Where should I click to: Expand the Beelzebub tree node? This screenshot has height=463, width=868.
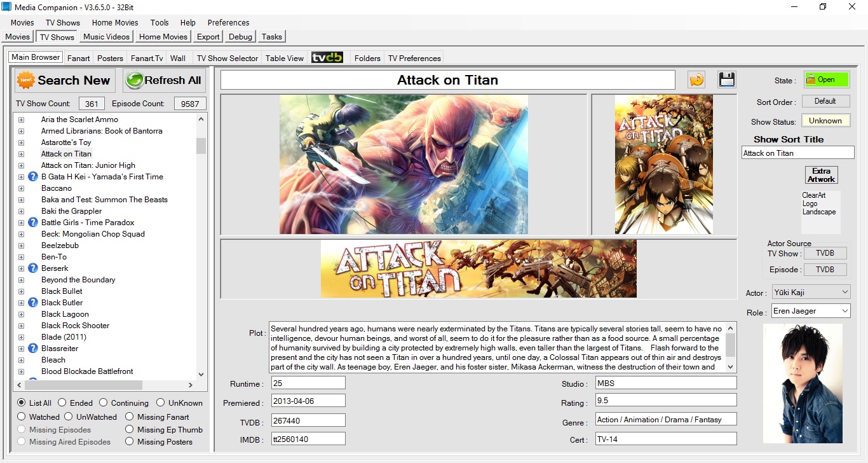coord(21,245)
